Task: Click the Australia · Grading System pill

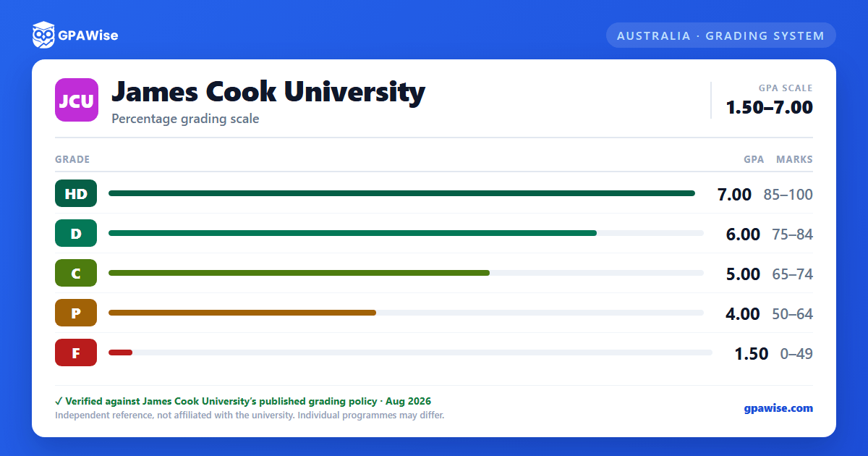Action: pos(721,35)
